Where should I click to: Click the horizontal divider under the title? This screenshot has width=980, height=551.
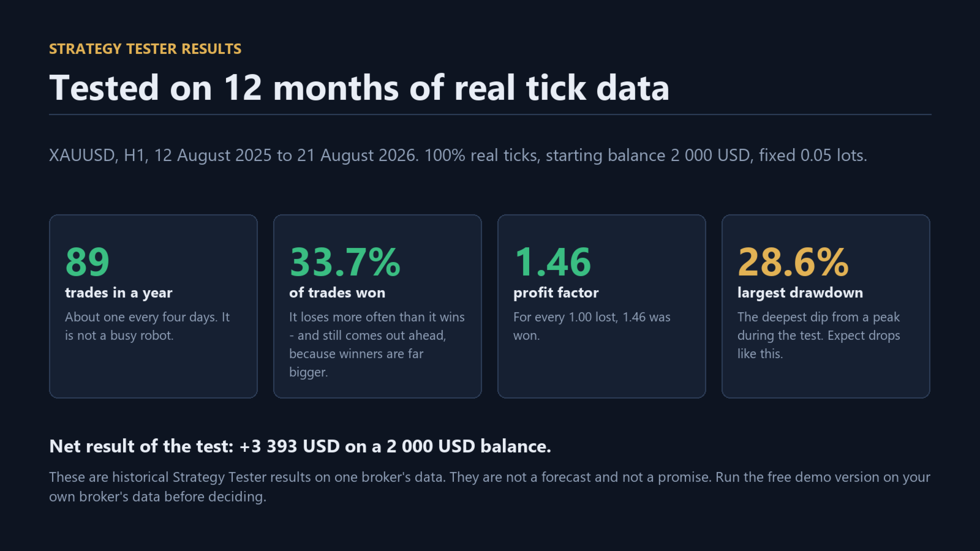pyautogui.click(x=490, y=114)
